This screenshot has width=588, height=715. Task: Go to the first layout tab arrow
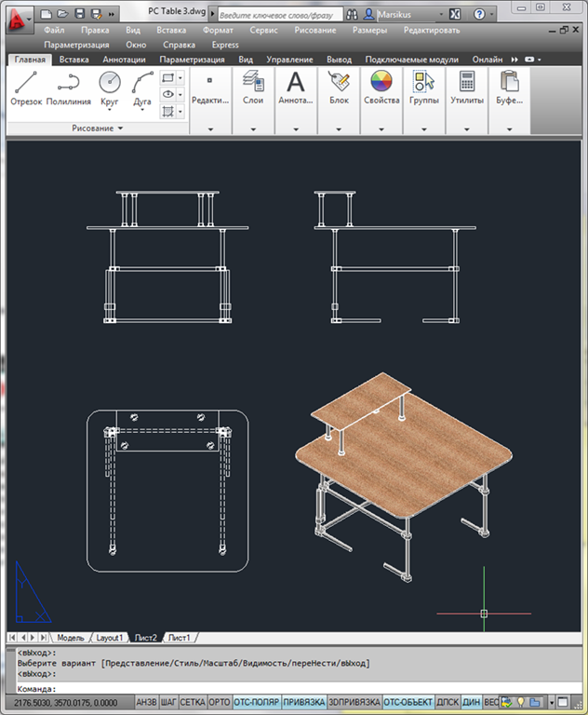[12, 638]
